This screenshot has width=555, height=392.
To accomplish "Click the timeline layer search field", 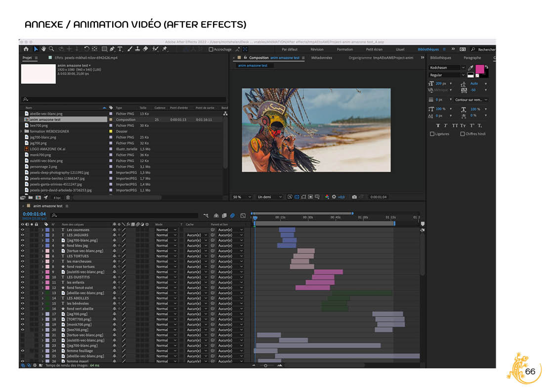I will 124,215.
